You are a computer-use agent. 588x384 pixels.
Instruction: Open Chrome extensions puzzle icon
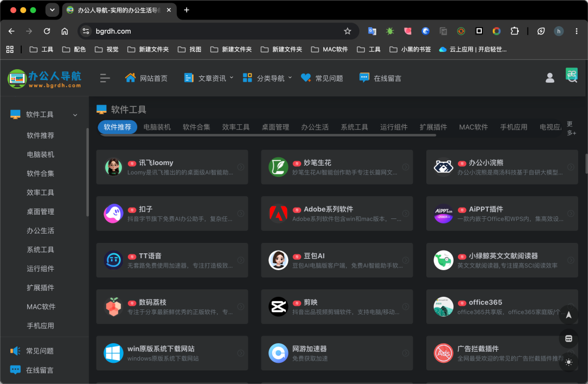[514, 31]
